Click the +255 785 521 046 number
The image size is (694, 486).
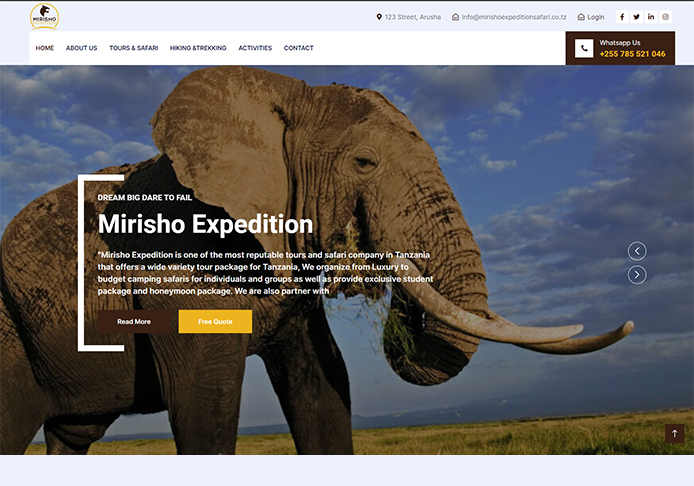pos(632,54)
